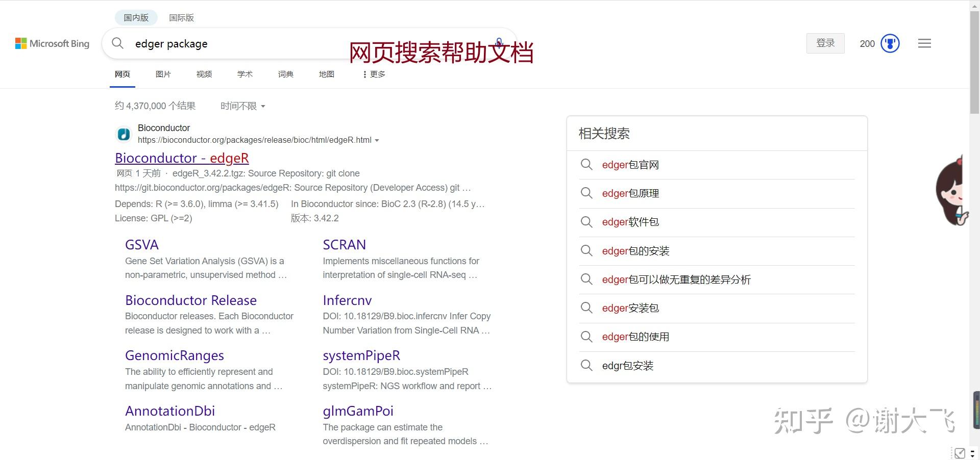Open the hamburger settings menu
Viewport: 980px width, 460px height.
pyautogui.click(x=924, y=44)
